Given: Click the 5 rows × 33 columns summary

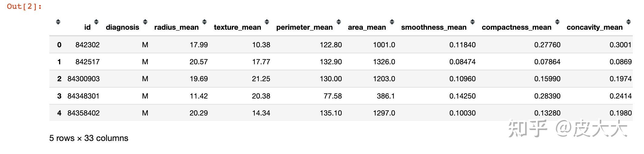Looking at the screenshot, I should click(x=89, y=138).
